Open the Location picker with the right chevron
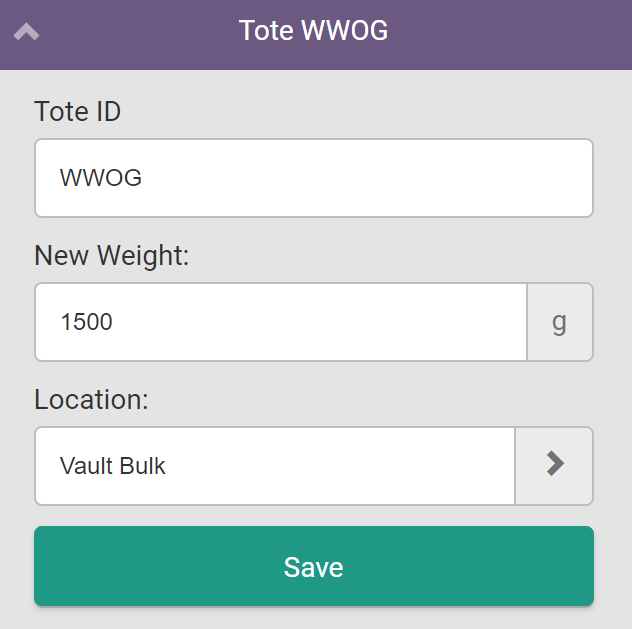The image size is (632, 629). tap(554, 466)
